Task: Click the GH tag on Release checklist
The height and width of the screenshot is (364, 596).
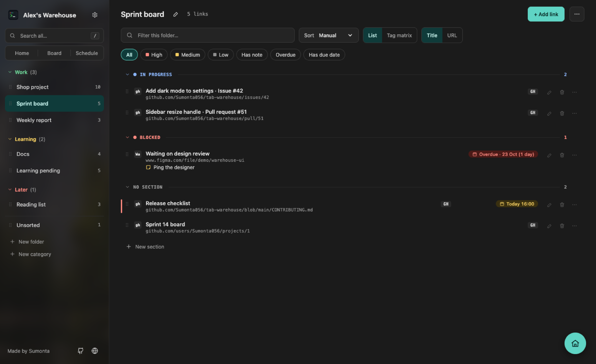Action: pyautogui.click(x=446, y=204)
